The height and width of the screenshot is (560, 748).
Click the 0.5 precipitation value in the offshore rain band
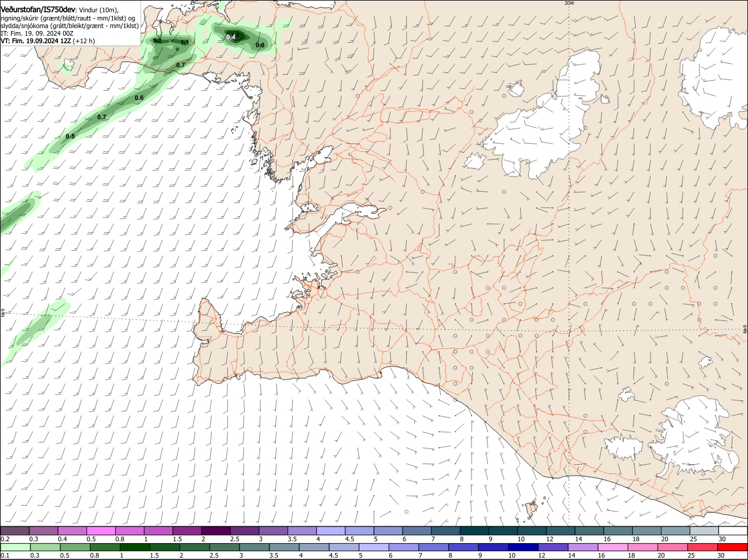pos(70,136)
